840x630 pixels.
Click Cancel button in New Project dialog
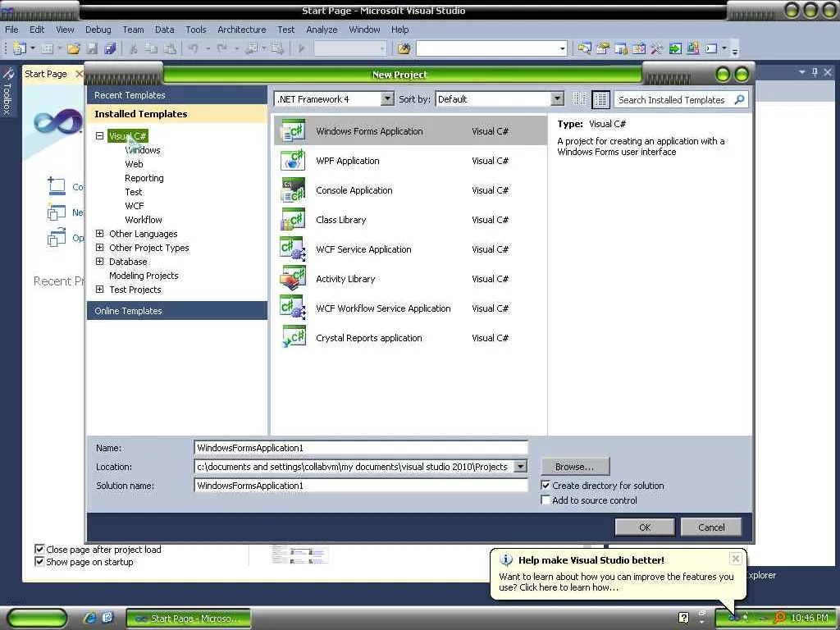click(711, 527)
